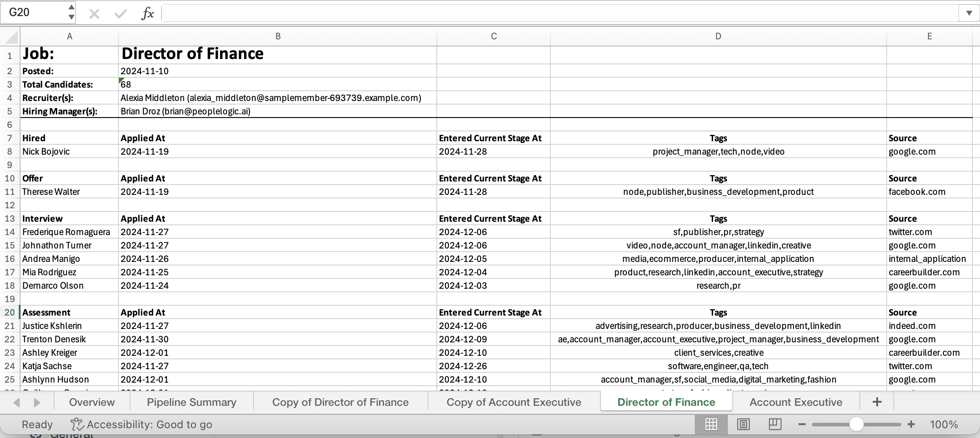Screen dimensions: 980x438
Task: Click the Zoom In plus icon
Action: [x=911, y=424]
